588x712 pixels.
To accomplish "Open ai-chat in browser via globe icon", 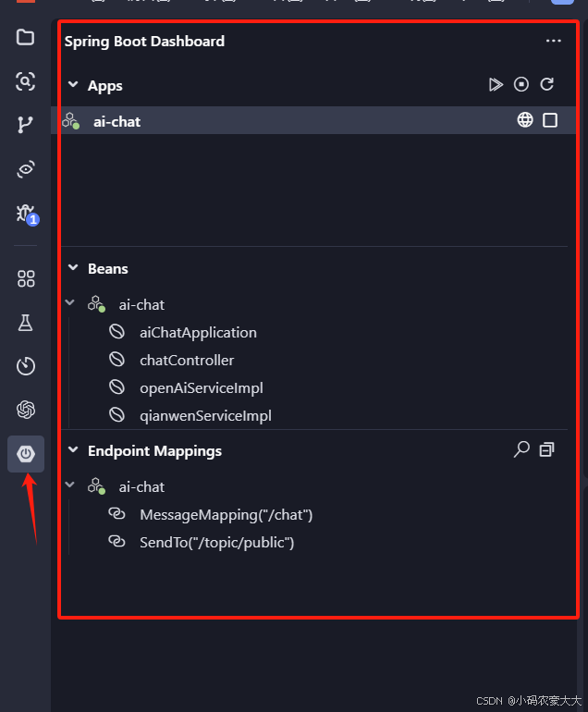I will (525, 120).
